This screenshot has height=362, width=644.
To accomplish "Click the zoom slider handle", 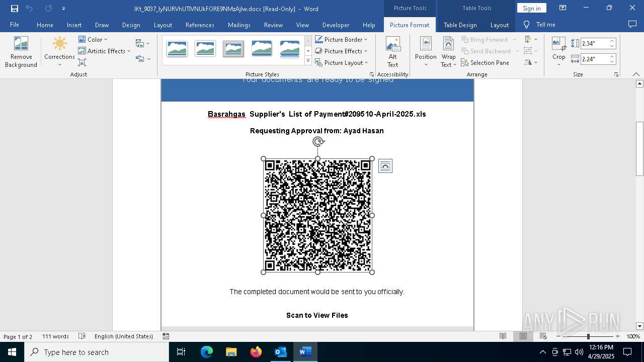I will click(588, 336).
